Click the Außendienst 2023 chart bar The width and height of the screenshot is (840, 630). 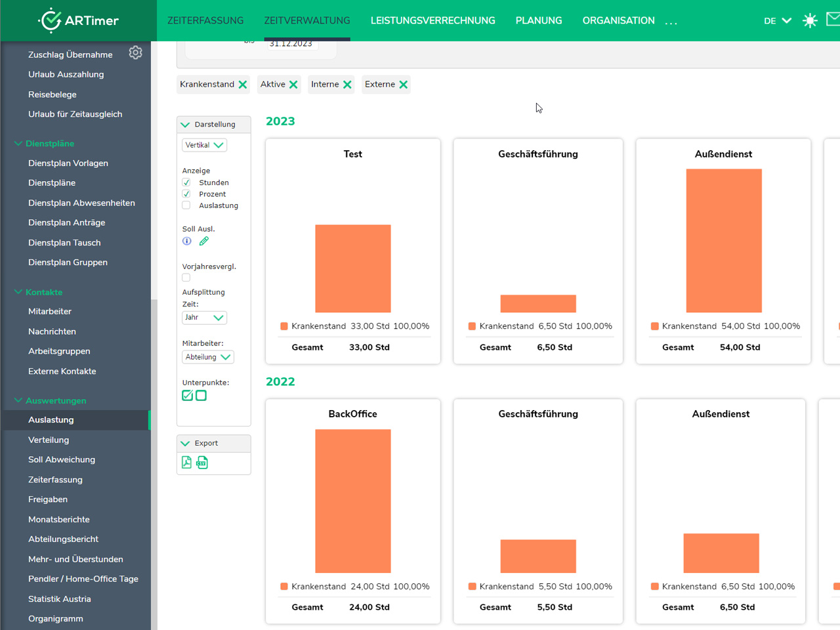pyautogui.click(x=724, y=241)
